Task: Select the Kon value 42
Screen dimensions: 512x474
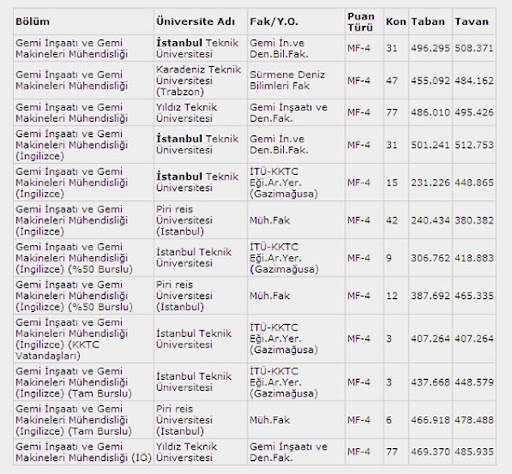Action: click(x=392, y=220)
